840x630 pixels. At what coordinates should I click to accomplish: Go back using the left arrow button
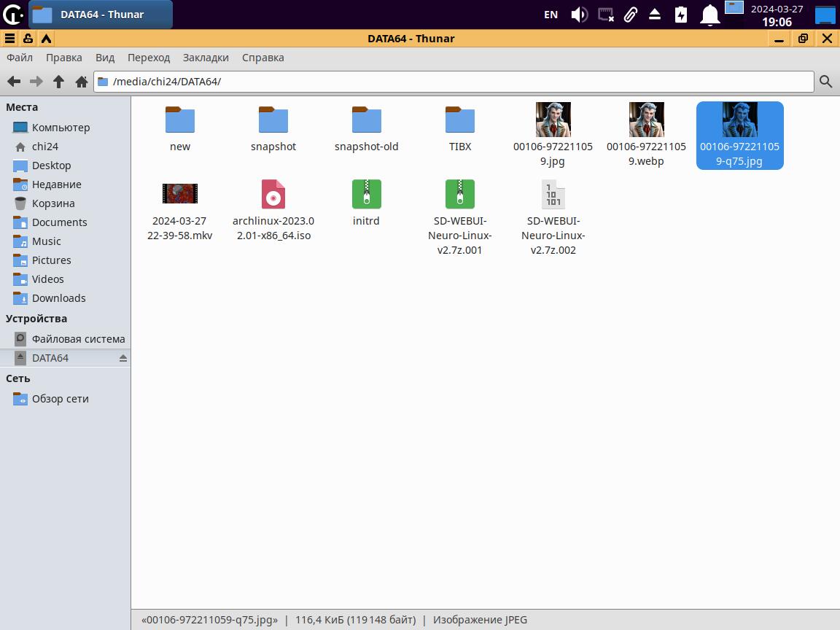(x=14, y=82)
